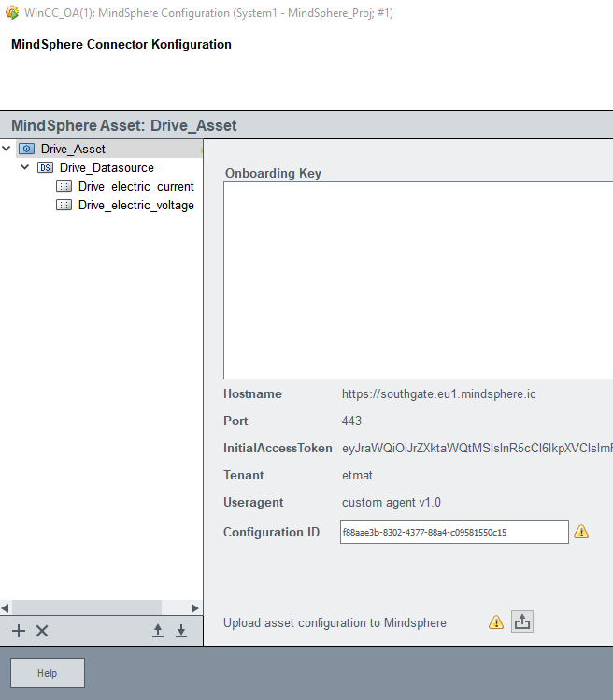Upload asset configuration to MindSphere button
Viewport: 613px width, 700px height.
(x=522, y=621)
